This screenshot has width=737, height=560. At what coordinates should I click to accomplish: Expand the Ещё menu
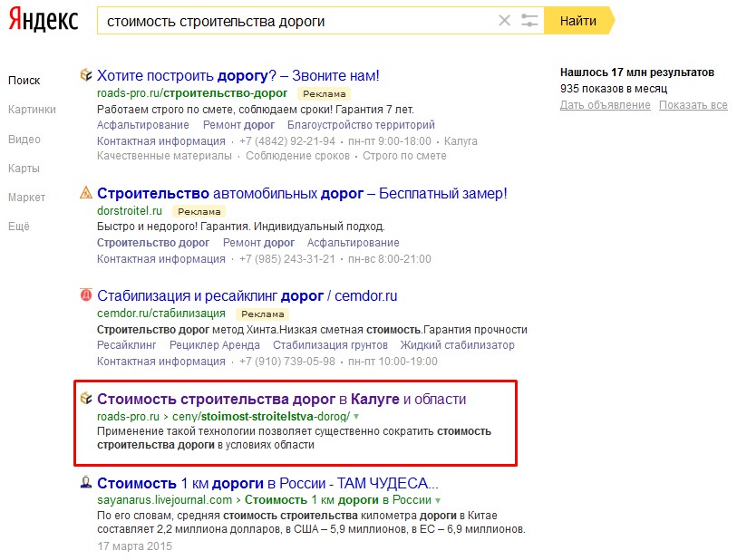19,227
